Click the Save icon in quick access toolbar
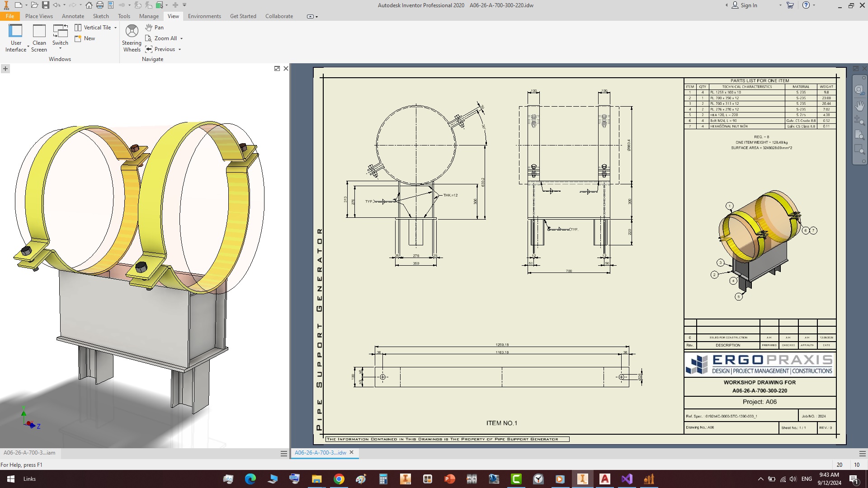Image resolution: width=868 pixels, height=488 pixels. pos(46,5)
